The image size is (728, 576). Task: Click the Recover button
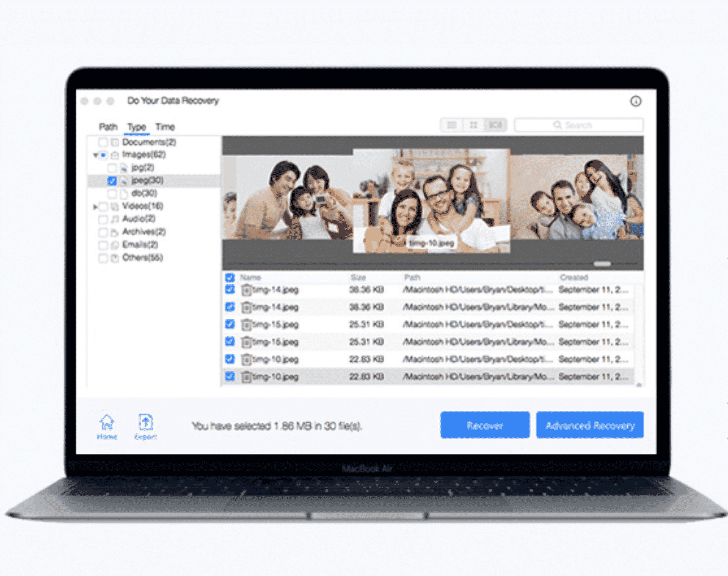coord(485,425)
